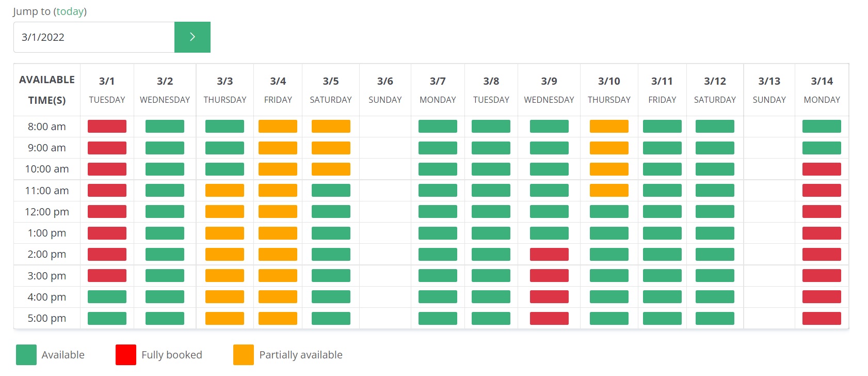The width and height of the screenshot is (868, 376).
Task: Book the 3/10 Thursday 12:00 pm green slot
Action: click(609, 212)
